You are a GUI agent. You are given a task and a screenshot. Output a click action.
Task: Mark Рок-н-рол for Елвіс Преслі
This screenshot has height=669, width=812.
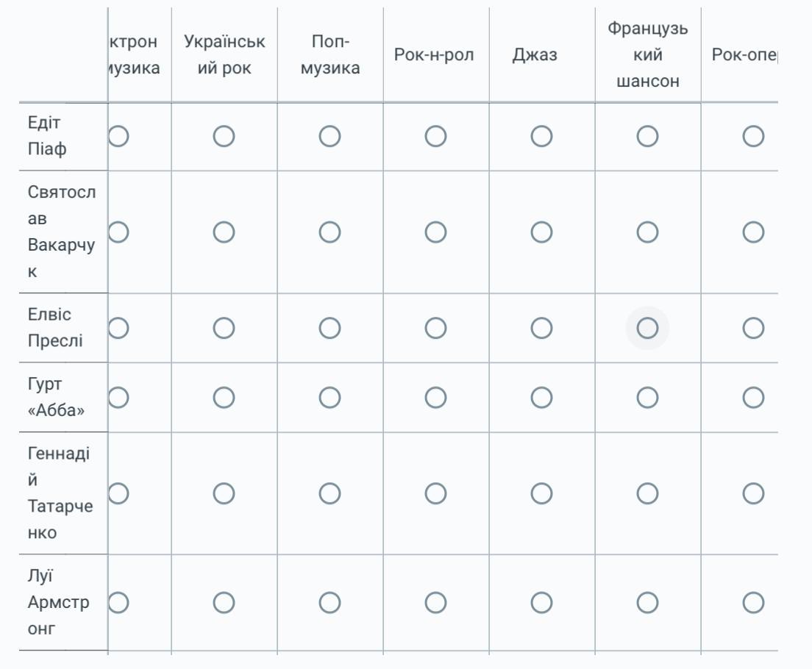tap(435, 328)
